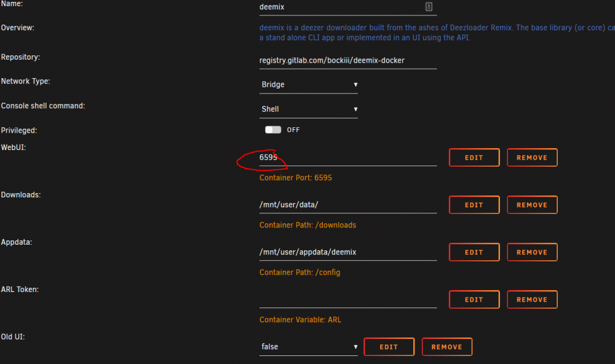Click the 'Privileged:' label
The image size is (615, 364).
(19, 130)
